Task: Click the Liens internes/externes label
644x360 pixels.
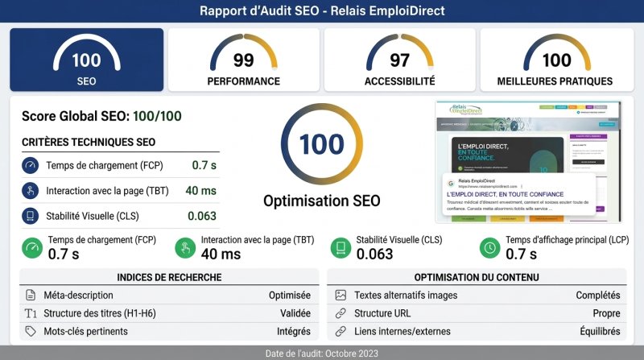Action: [402, 331]
